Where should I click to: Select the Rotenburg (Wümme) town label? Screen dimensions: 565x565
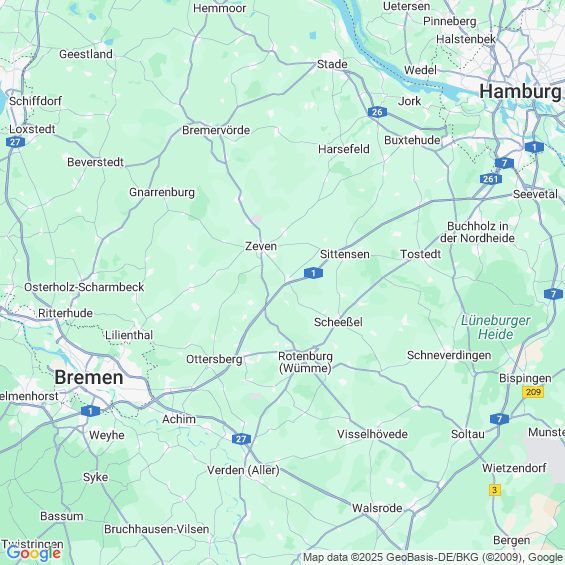pyautogui.click(x=305, y=362)
